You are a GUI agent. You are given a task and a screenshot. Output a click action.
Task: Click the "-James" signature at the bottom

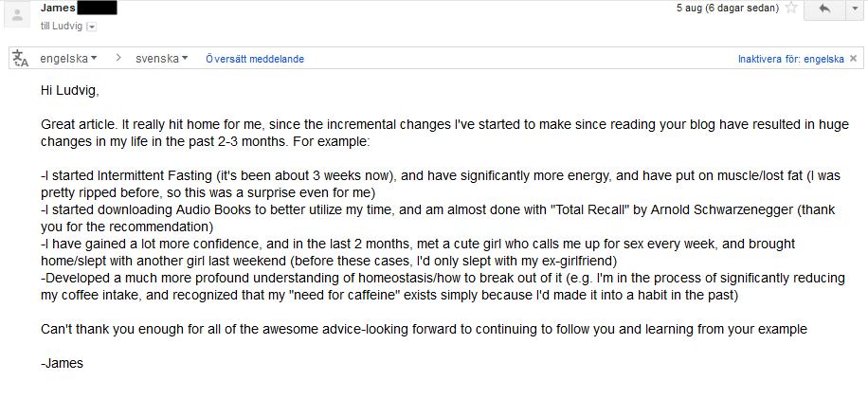click(x=62, y=363)
